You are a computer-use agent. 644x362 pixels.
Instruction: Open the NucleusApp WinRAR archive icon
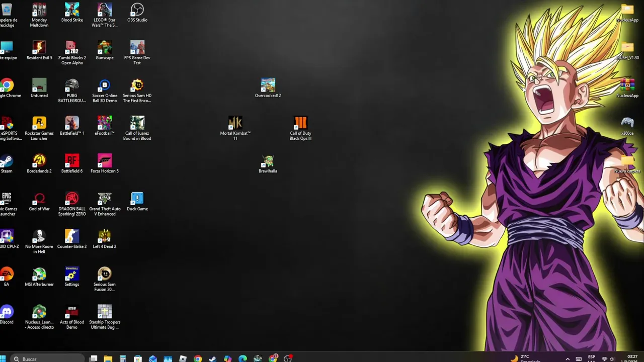[627, 88]
